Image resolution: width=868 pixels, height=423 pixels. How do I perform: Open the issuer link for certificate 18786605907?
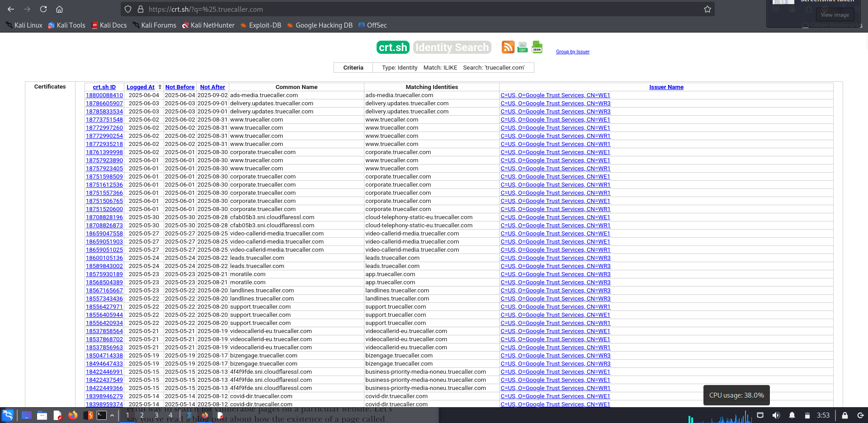(556, 103)
